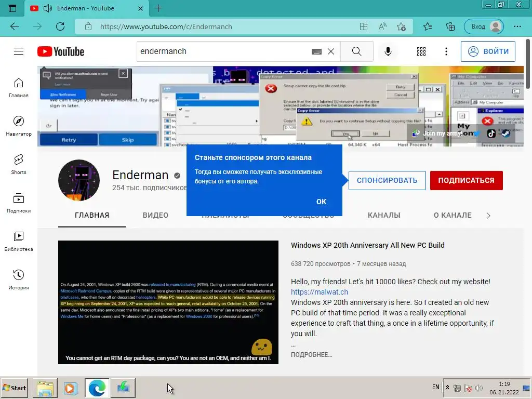
Task: Switch to the КАНАЛЫ tab
Action: click(384, 215)
